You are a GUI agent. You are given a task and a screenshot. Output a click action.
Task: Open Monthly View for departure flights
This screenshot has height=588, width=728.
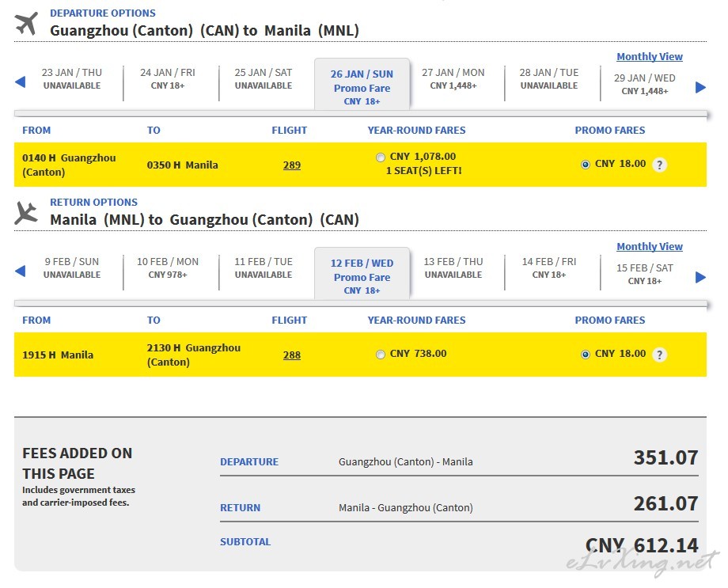[650, 57]
